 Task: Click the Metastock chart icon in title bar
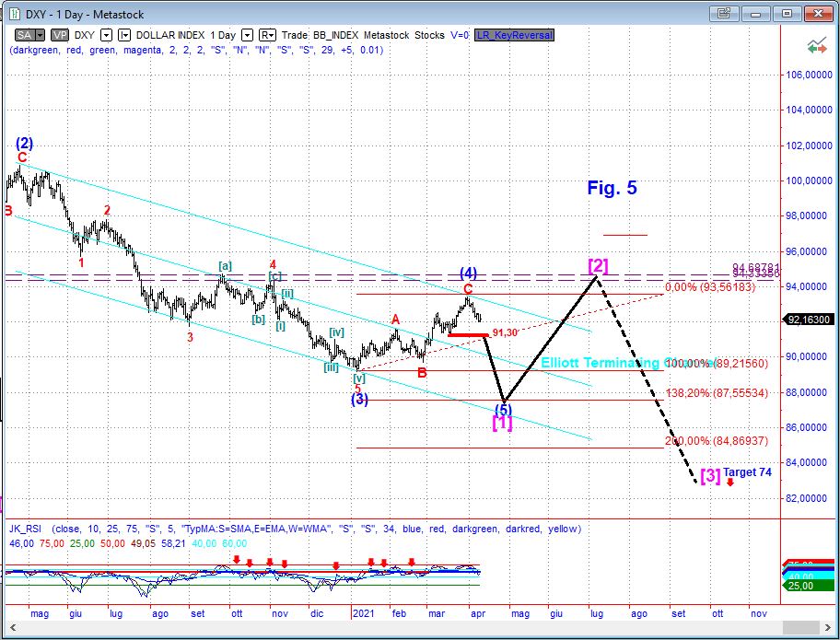13,13
